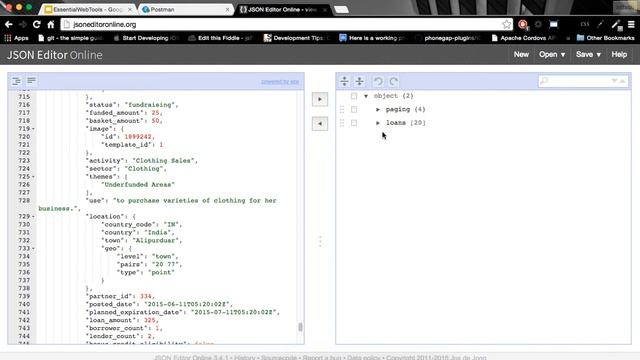Go to browser home page
This screenshot has height=360, width=640.
(51, 24)
